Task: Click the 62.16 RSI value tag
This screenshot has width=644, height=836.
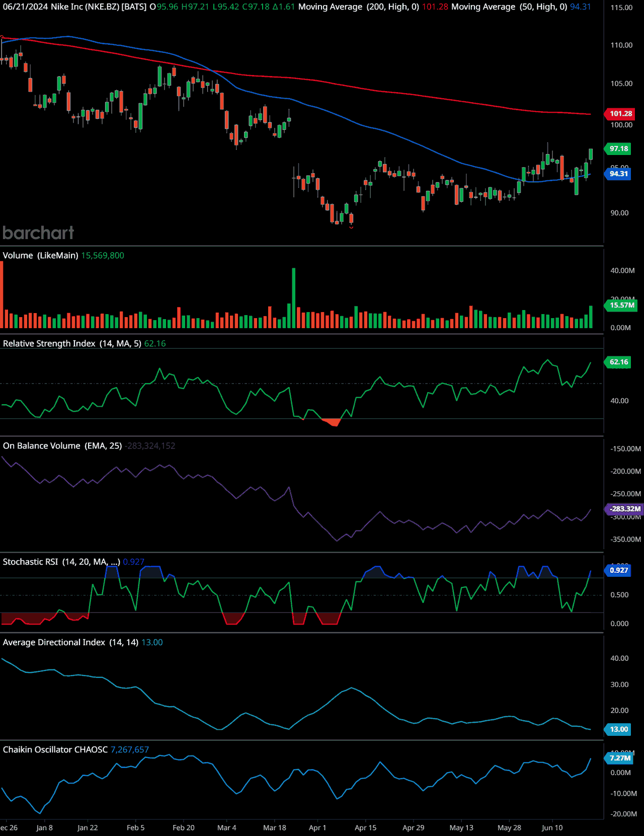Action: [618, 362]
